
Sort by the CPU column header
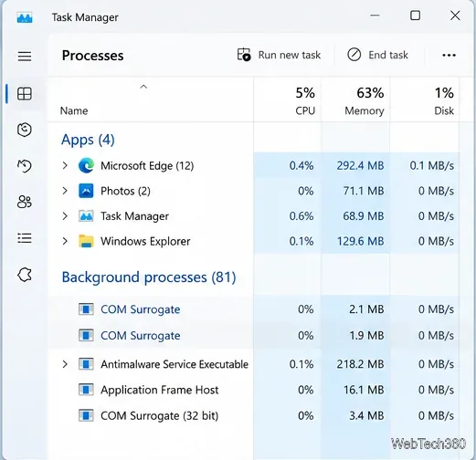[x=305, y=110]
